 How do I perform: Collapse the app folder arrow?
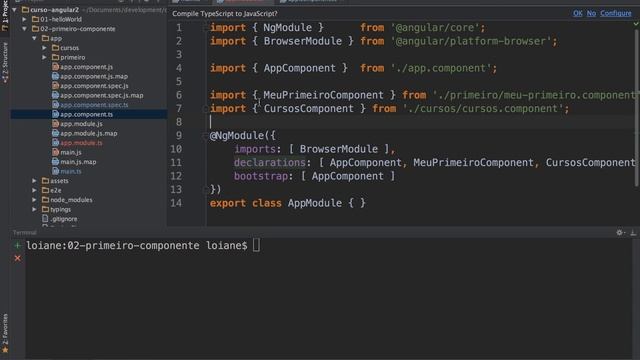click(35, 38)
